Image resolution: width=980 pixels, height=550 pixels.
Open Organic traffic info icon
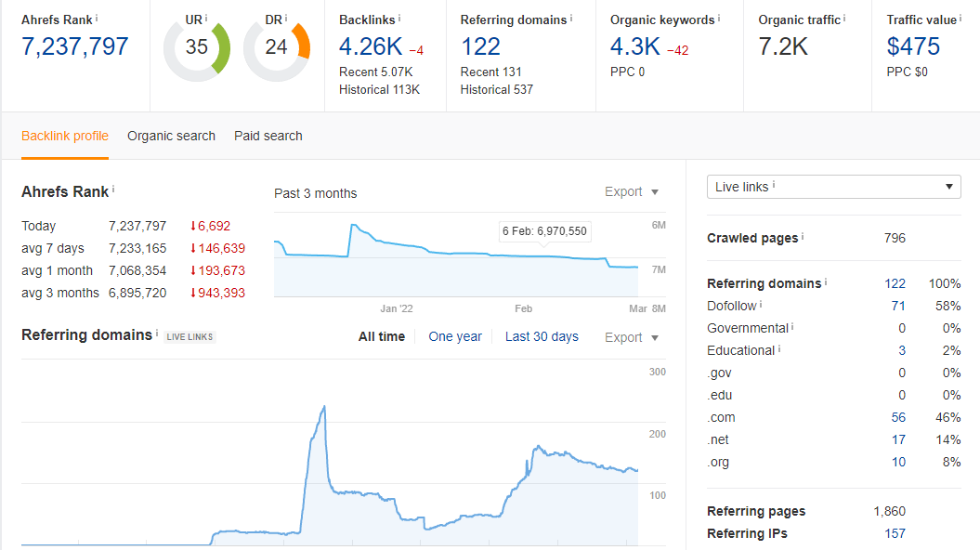coord(844,19)
